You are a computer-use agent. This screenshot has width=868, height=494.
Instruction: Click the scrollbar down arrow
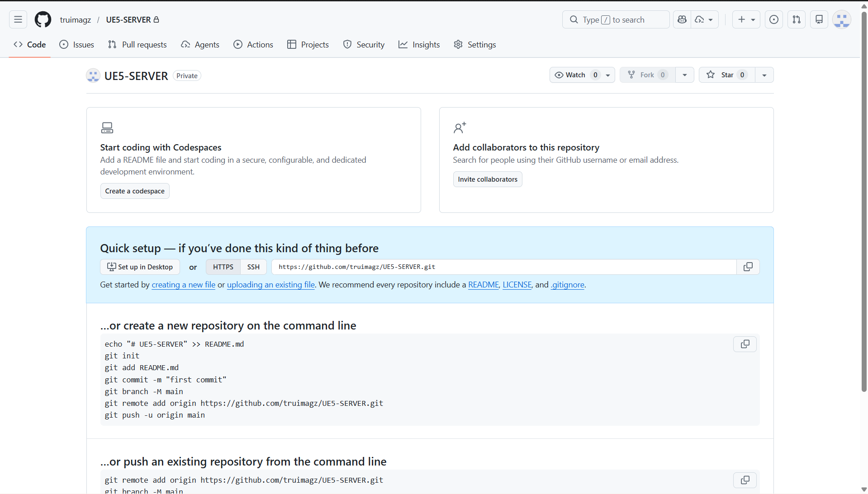pyautogui.click(x=864, y=489)
